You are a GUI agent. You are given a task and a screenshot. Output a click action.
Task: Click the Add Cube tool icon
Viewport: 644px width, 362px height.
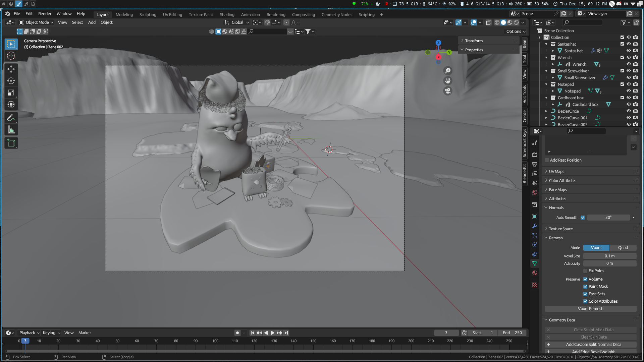11,143
